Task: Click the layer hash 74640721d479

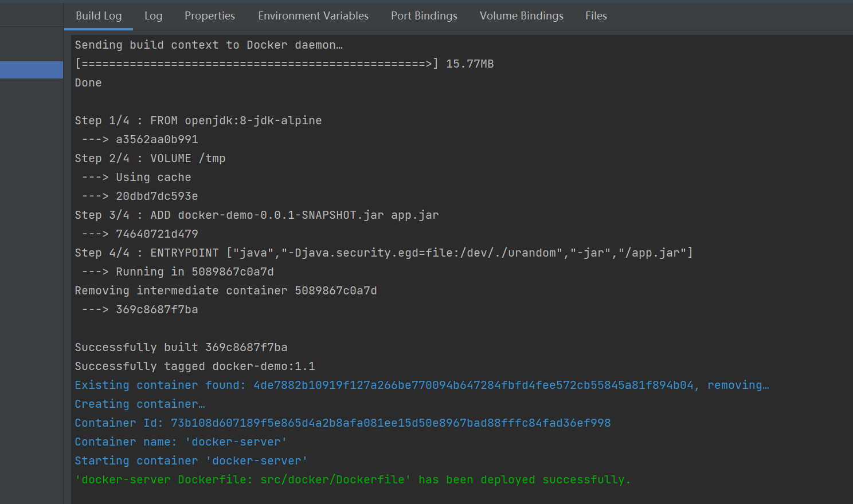Action: click(x=157, y=234)
